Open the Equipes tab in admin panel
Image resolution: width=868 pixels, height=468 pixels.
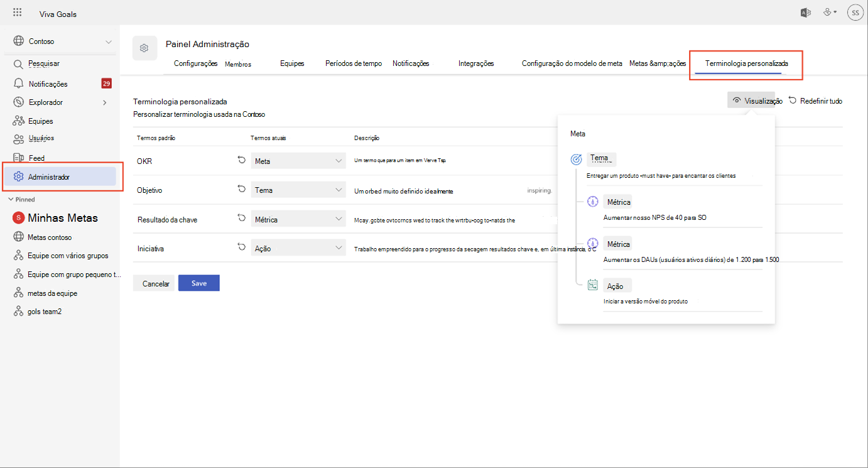[292, 63]
